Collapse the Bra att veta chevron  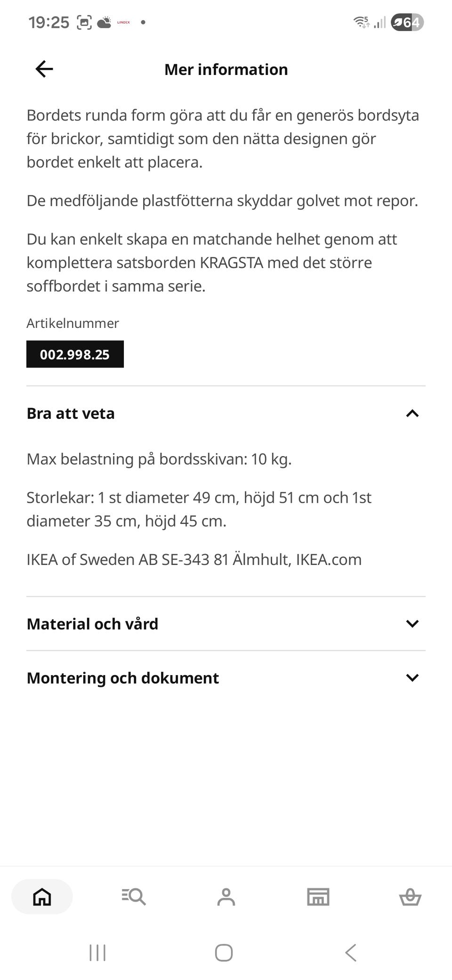click(412, 414)
